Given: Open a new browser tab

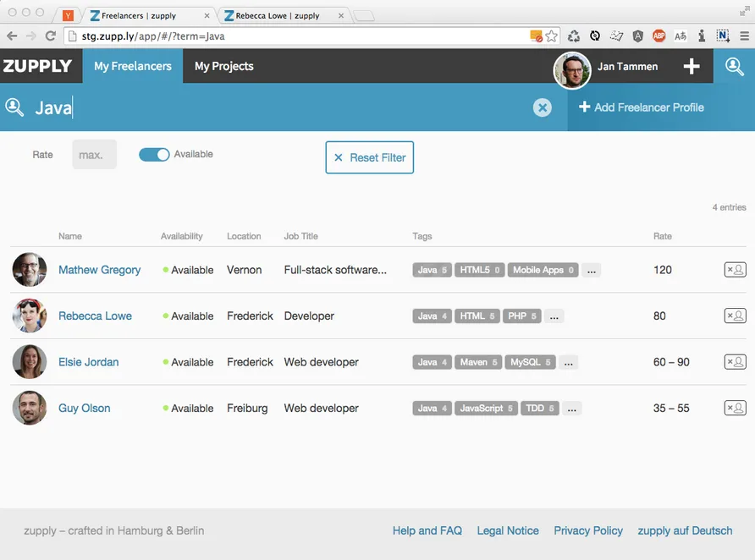Looking at the screenshot, I should pyautogui.click(x=364, y=16).
